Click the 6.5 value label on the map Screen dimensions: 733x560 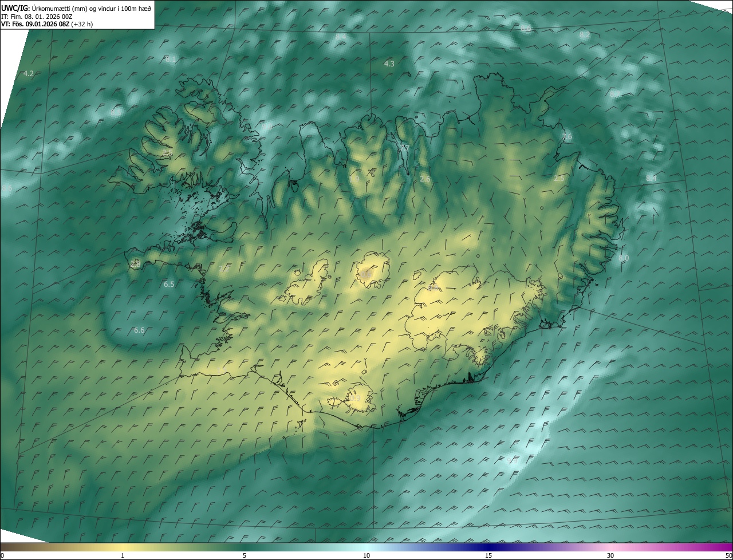tap(169, 284)
